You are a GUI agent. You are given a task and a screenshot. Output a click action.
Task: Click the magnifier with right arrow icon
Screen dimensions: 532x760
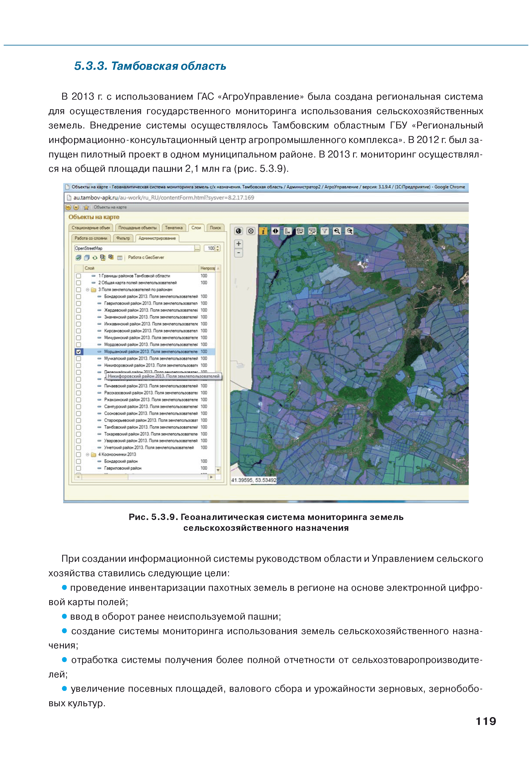[x=349, y=231]
